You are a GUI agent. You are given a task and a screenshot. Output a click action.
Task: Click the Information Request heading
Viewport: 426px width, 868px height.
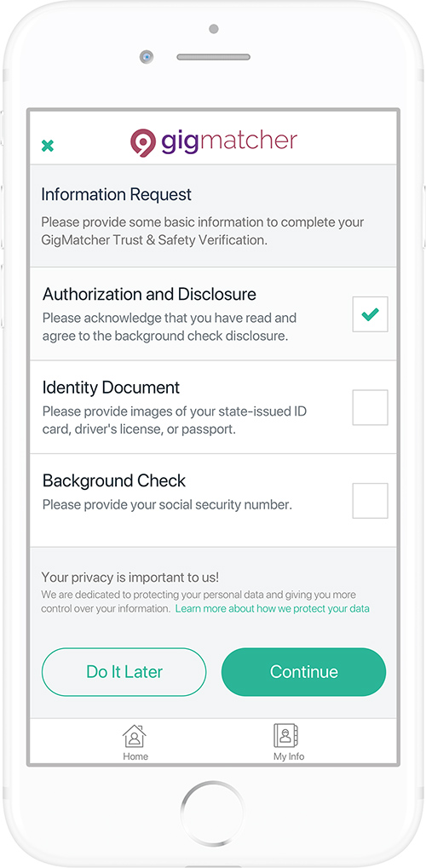tap(117, 194)
